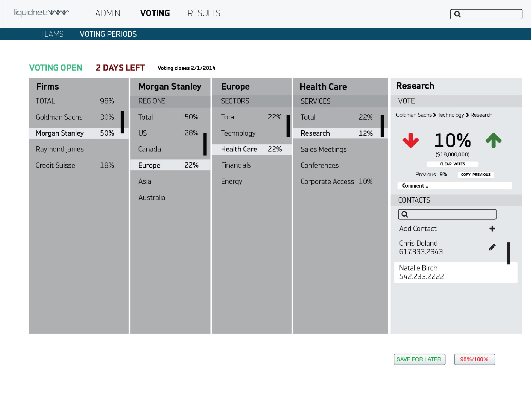Click the TOTAL 98% row in Firms
532x411 pixels.
tap(79, 101)
